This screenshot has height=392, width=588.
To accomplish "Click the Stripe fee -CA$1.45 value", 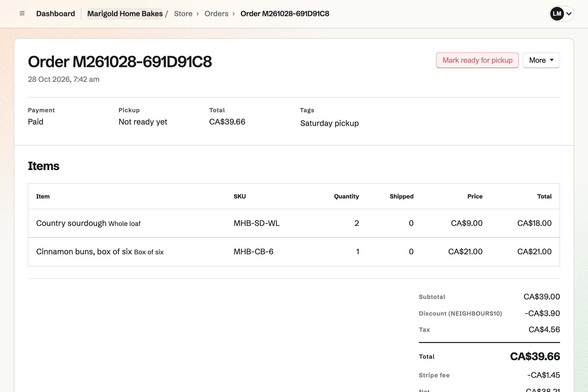I will pyautogui.click(x=543, y=375).
